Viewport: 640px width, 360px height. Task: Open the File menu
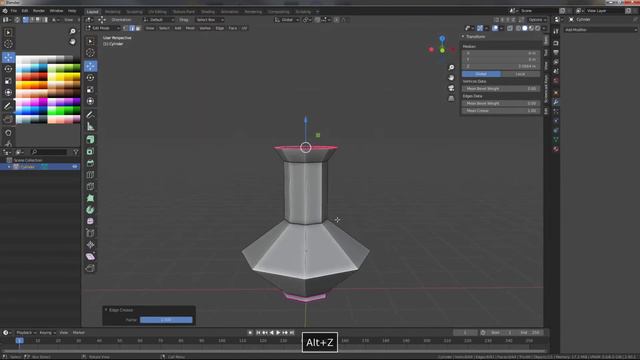pos(14,11)
